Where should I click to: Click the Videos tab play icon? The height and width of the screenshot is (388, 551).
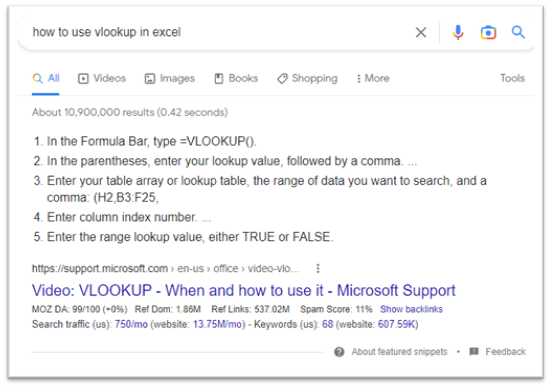[x=83, y=78]
